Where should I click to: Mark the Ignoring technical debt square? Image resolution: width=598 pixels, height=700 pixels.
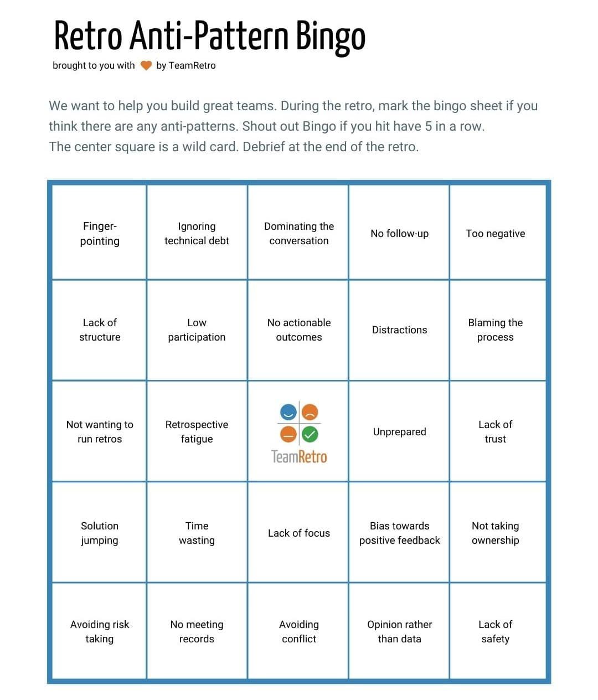coord(197,233)
